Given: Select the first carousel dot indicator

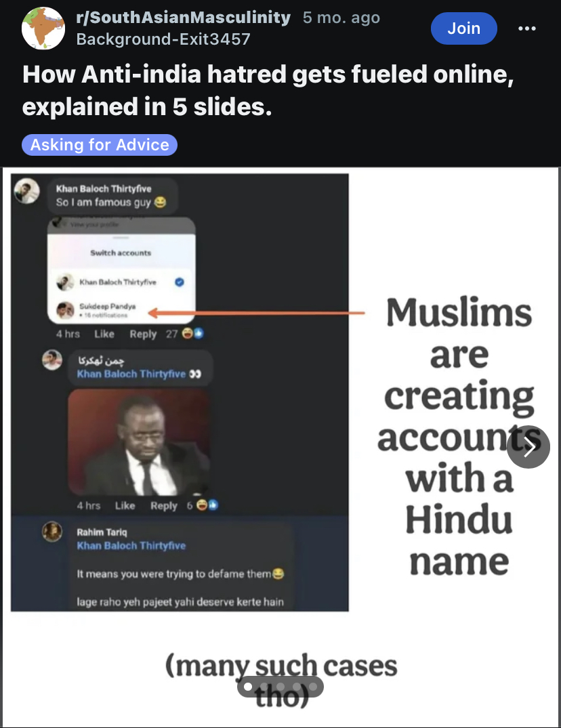Looking at the screenshot, I should coord(248,687).
